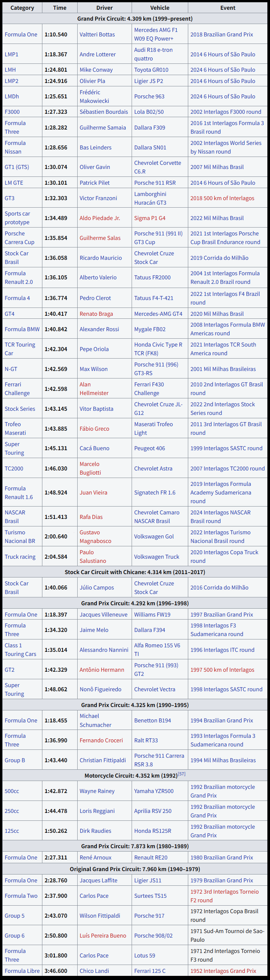Open the Patrick Pilet link
The image size is (270, 980).
(x=94, y=183)
